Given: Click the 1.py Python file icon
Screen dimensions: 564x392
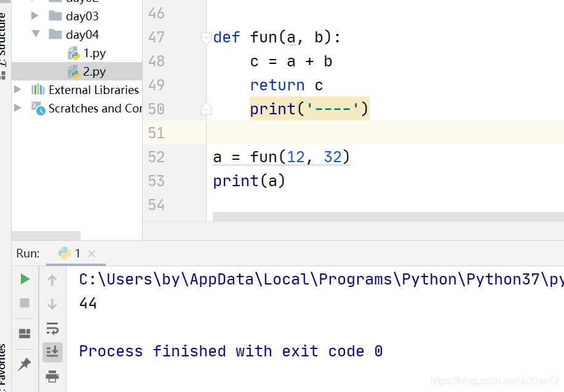Looking at the screenshot, I should tap(74, 53).
